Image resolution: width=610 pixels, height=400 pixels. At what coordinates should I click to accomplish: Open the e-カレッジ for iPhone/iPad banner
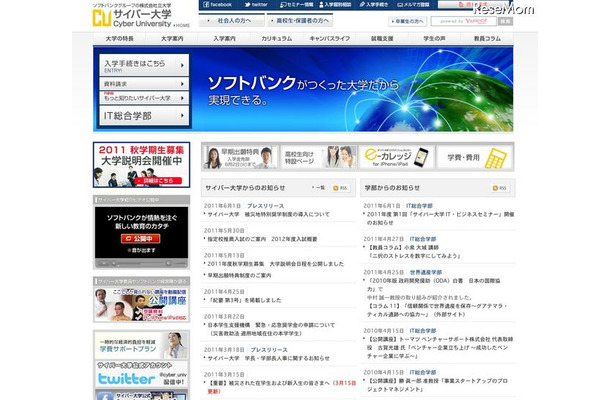coord(396,158)
